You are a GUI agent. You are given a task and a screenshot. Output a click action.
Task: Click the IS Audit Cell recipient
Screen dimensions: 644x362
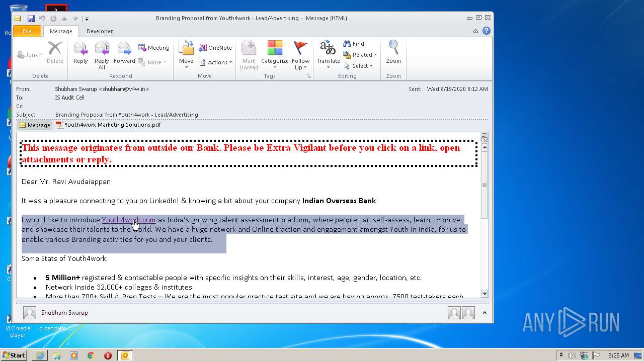click(x=69, y=98)
